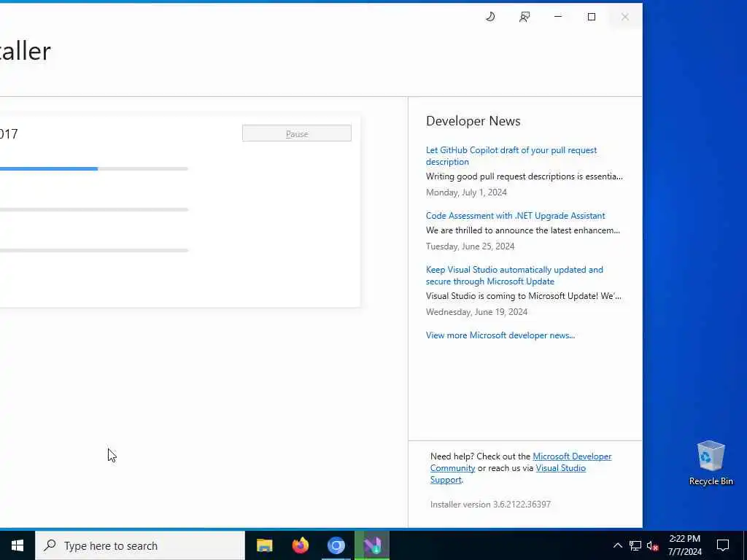Open the notification center icon
This screenshot has width=747, height=560.
tap(723, 545)
